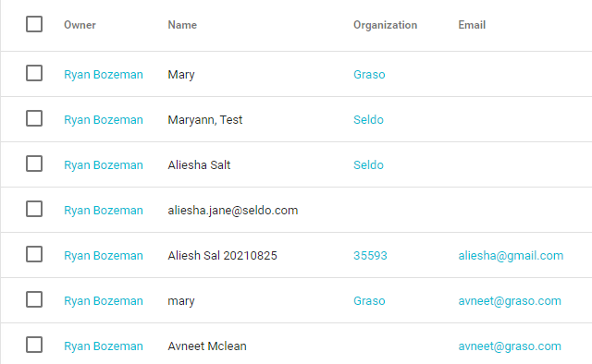
Task: Open the Graso organization link for Mary
Action: coord(369,74)
